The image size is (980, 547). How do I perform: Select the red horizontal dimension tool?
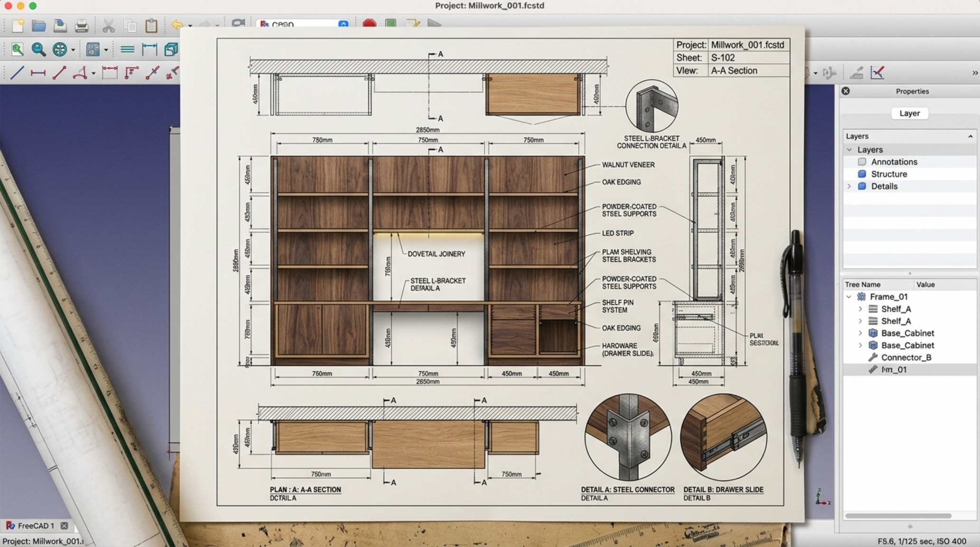[x=38, y=73]
